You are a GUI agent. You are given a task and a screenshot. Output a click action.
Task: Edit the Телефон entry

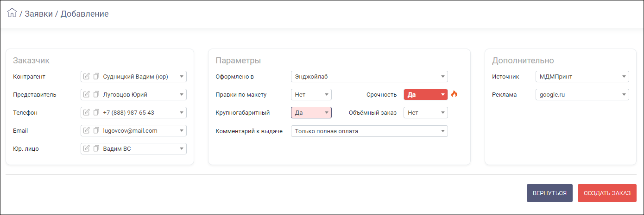(x=86, y=112)
